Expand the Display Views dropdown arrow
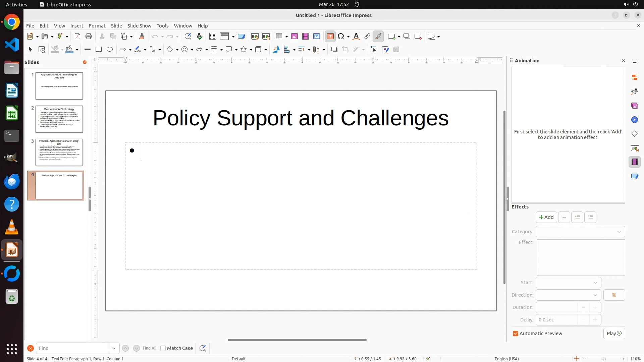Viewport: 644px width, 362px height. coord(233,37)
